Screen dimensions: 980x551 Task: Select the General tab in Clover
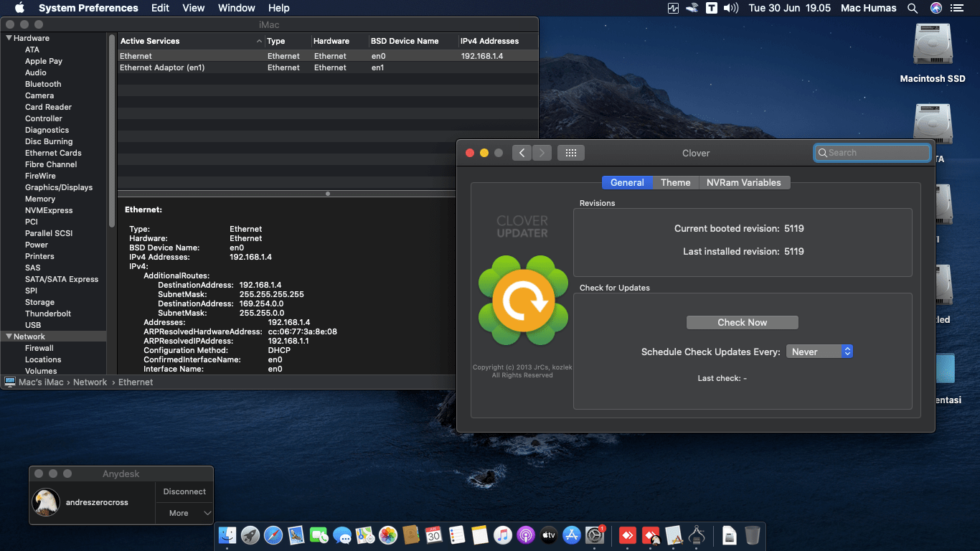coord(627,182)
